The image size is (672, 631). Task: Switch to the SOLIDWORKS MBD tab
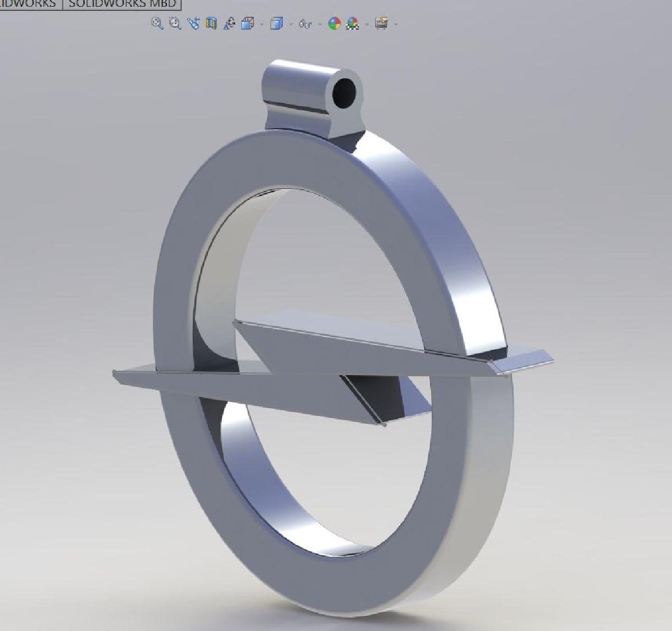(122, 4)
